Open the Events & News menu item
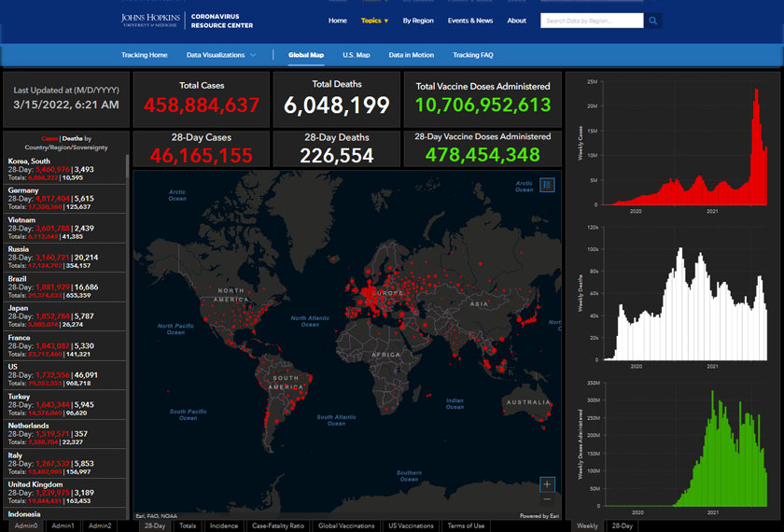This screenshot has height=532, width=784. pyautogui.click(x=469, y=21)
